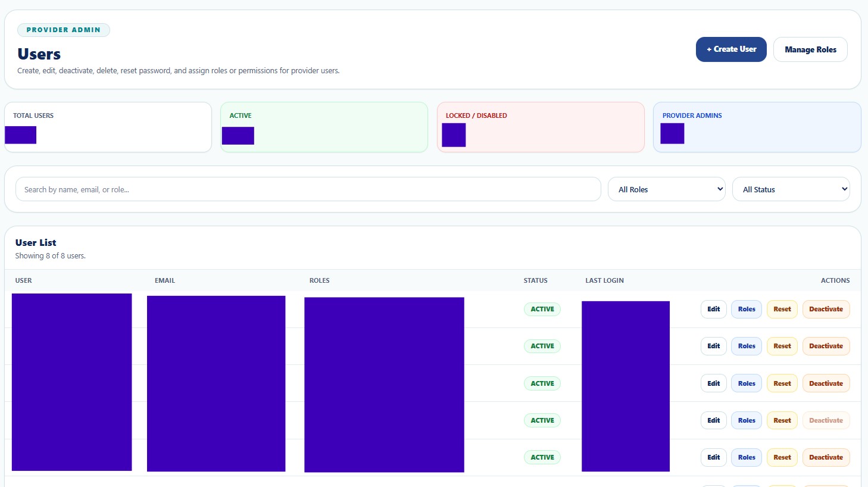The width and height of the screenshot is (868, 487).
Task: Click the USER column header
Action: point(24,280)
